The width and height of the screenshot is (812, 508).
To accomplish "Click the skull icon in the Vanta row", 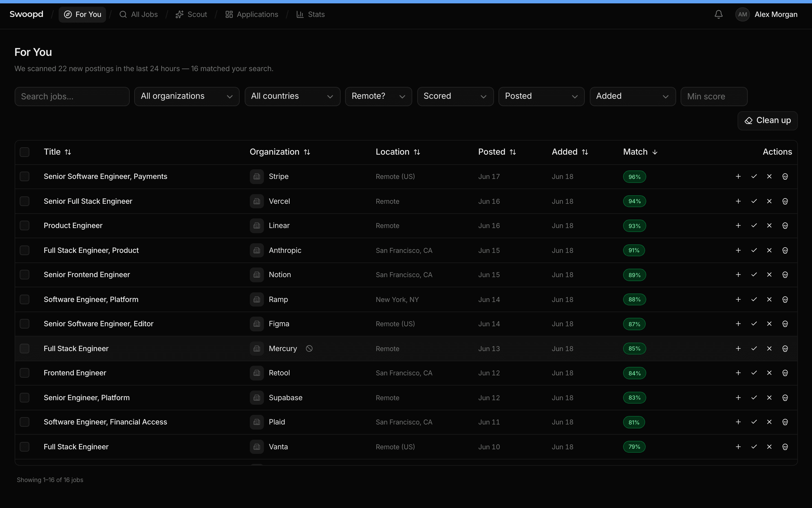I will coord(785,446).
